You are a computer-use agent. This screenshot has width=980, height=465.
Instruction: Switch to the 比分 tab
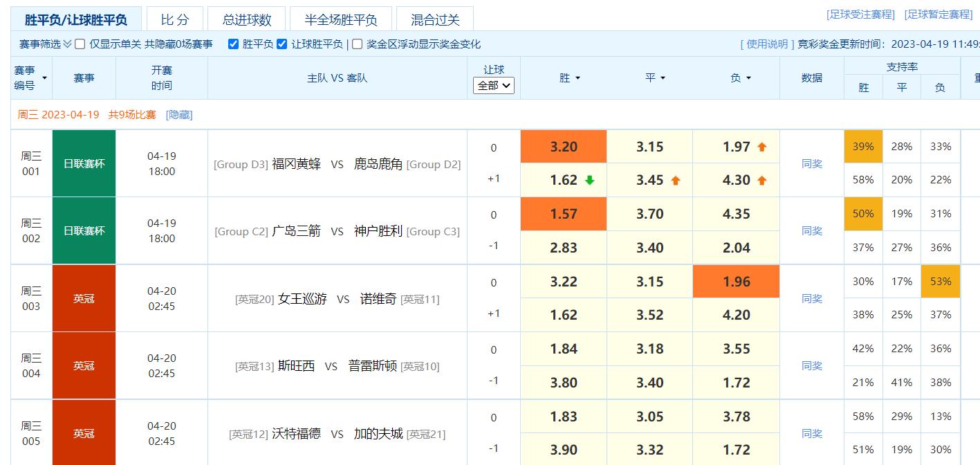[174, 19]
